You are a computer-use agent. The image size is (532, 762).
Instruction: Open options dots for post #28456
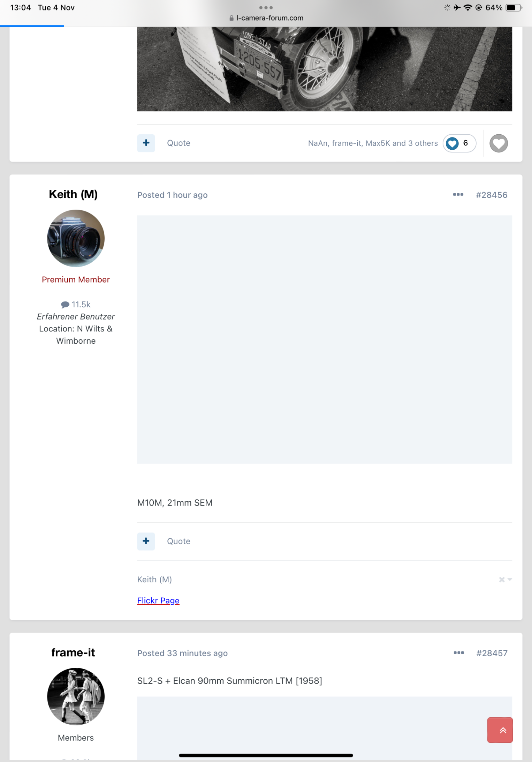pos(458,195)
